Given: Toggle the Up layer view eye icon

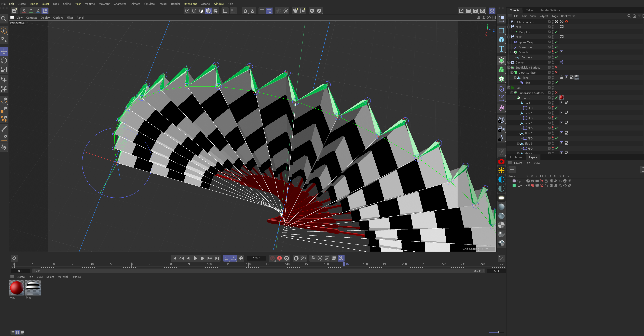Looking at the screenshot, I should click(532, 181).
